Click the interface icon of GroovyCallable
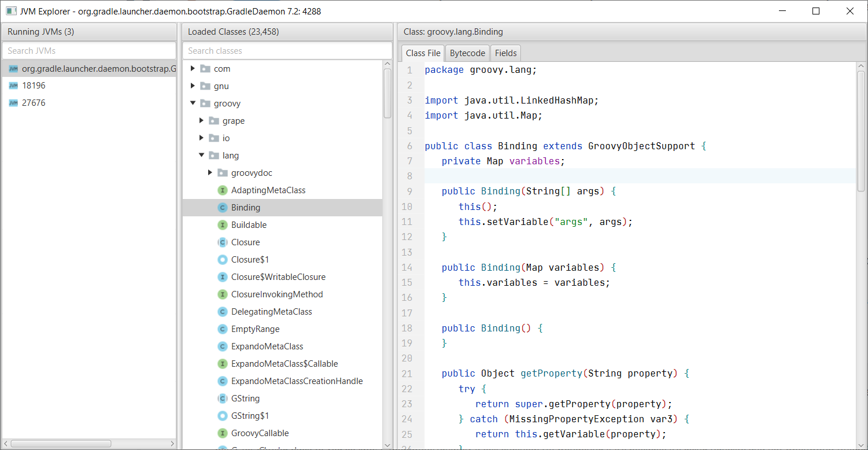 click(222, 433)
